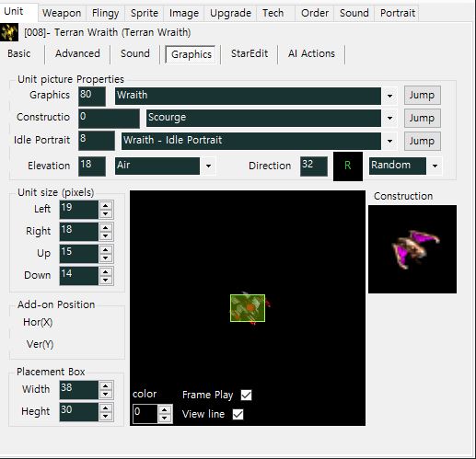This screenshot has width=476, height=459.
Task: Switch to the Flingy tab
Action: [105, 13]
